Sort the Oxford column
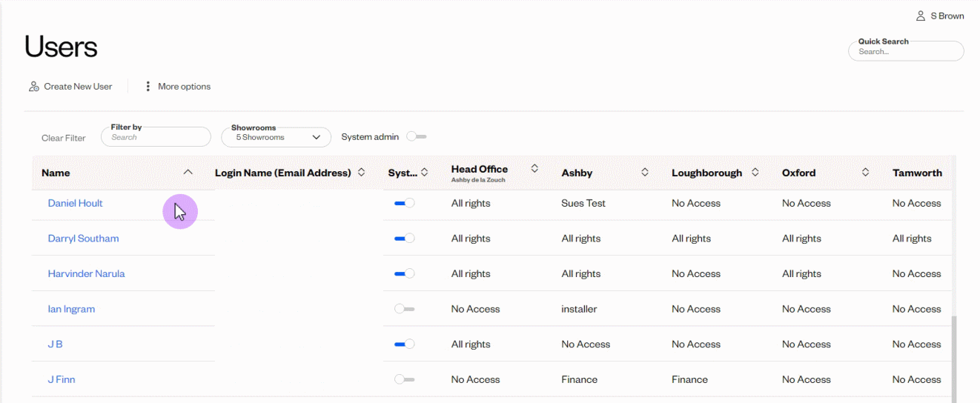Image resolution: width=980 pixels, height=403 pixels. [865, 172]
